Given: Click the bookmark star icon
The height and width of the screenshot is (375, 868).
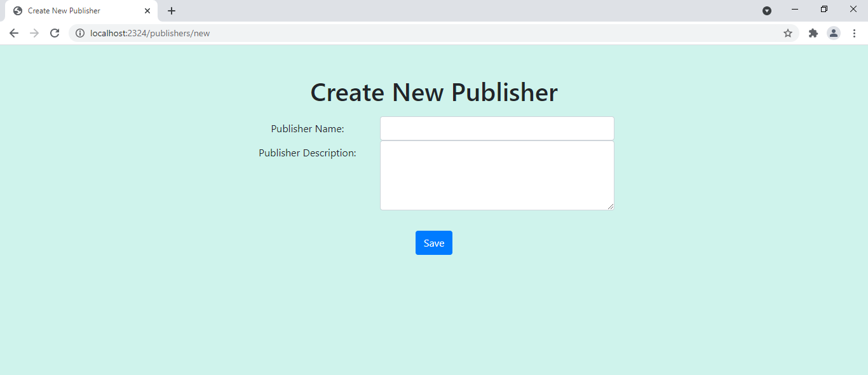Looking at the screenshot, I should click(788, 33).
